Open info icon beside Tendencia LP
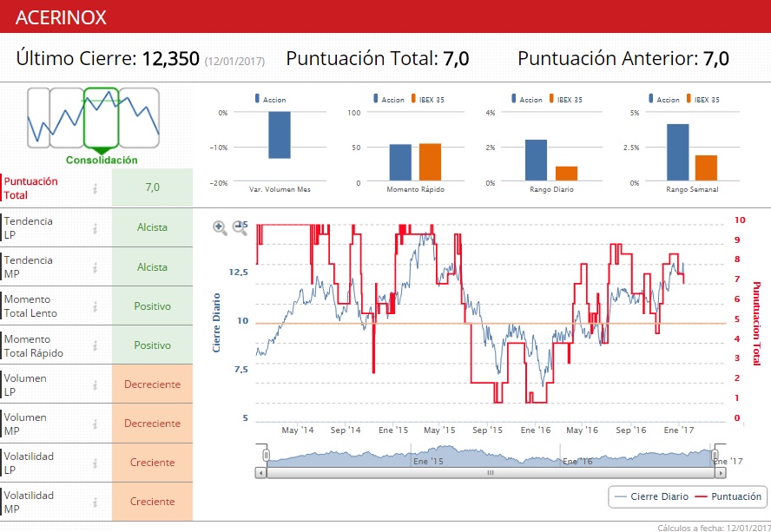 pyautogui.click(x=95, y=228)
